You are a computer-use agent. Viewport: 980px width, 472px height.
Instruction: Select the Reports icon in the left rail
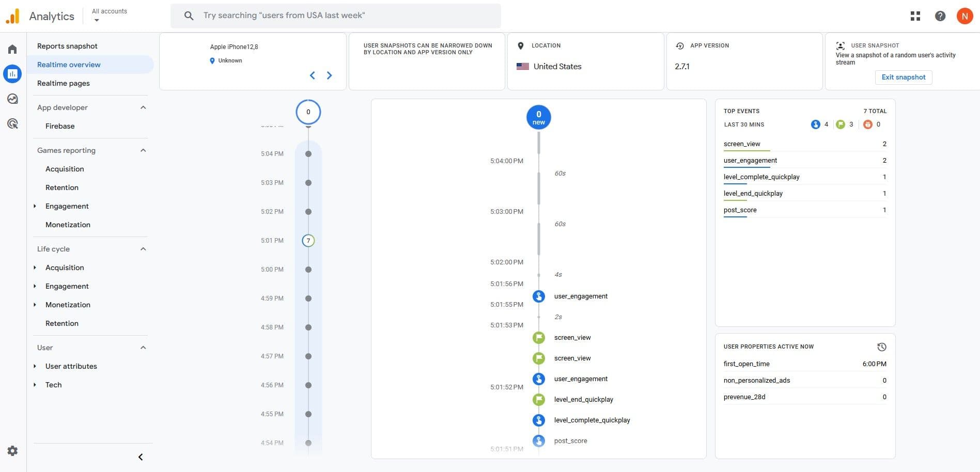click(x=12, y=73)
